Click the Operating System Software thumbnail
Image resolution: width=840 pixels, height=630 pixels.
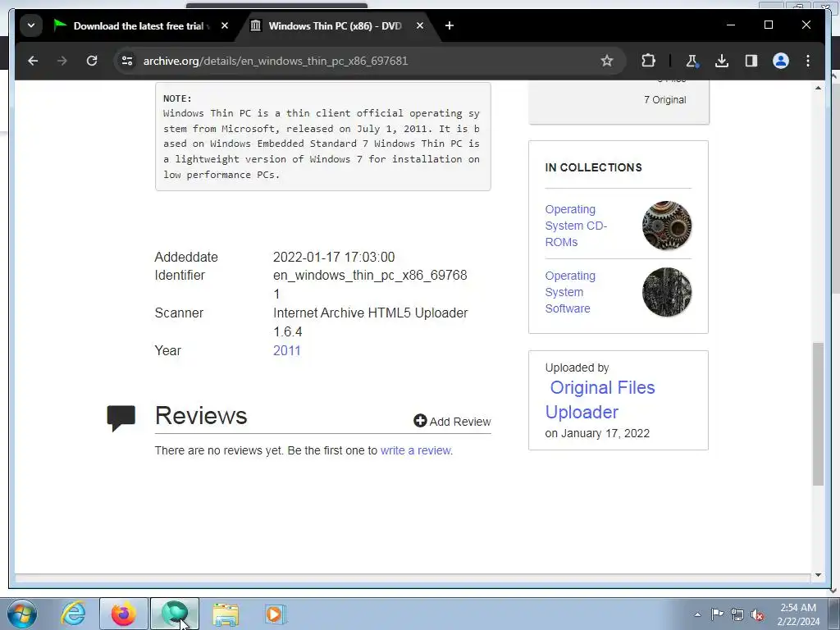666,292
